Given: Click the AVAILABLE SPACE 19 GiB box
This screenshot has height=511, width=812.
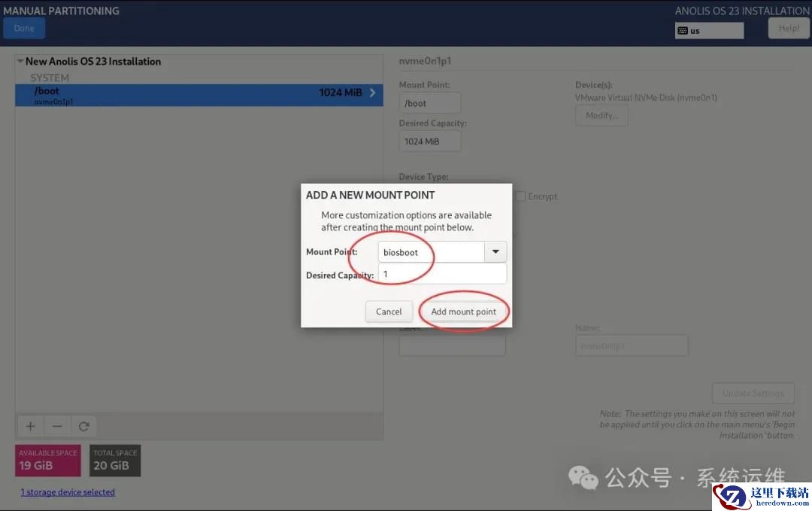Looking at the screenshot, I should tap(48, 461).
